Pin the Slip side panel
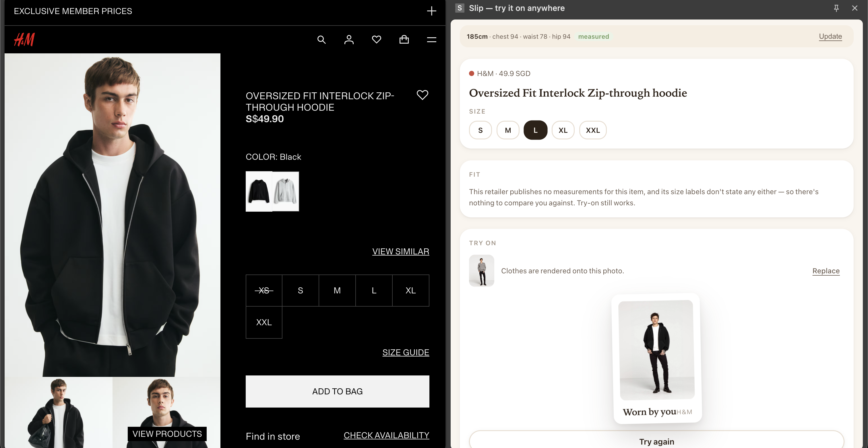Screen dimensions: 868x448 836,8
